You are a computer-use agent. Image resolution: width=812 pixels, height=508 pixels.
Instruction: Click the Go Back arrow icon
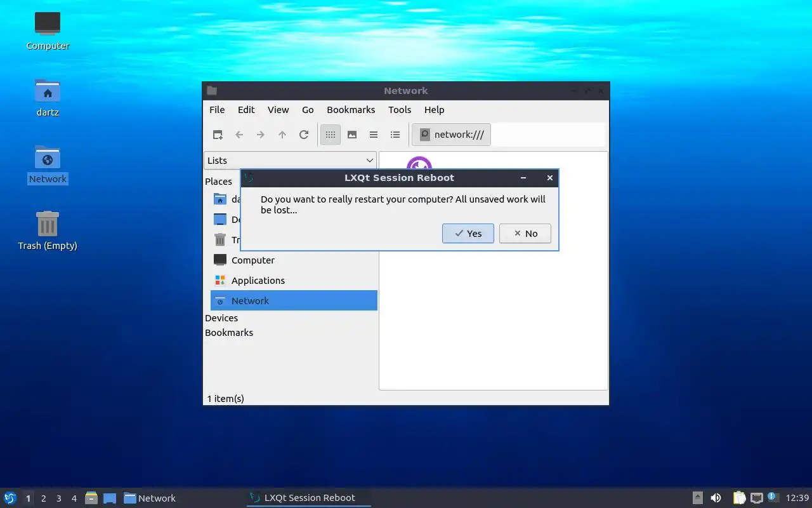click(239, 135)
